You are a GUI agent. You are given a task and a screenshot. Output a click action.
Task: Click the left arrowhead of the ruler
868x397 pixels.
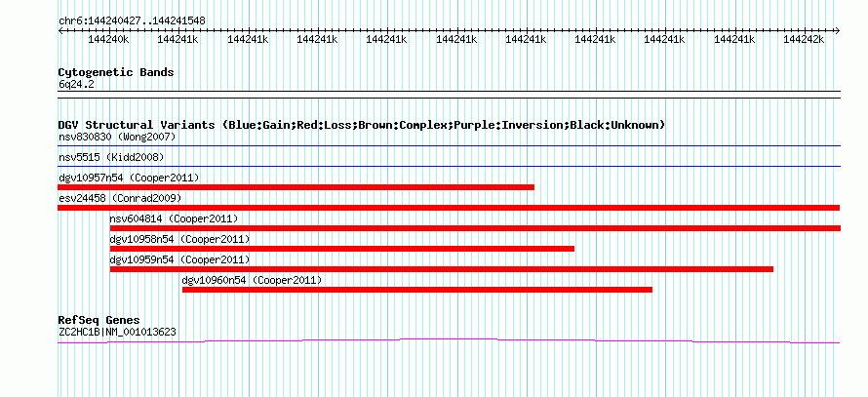(x=60, y=31)
